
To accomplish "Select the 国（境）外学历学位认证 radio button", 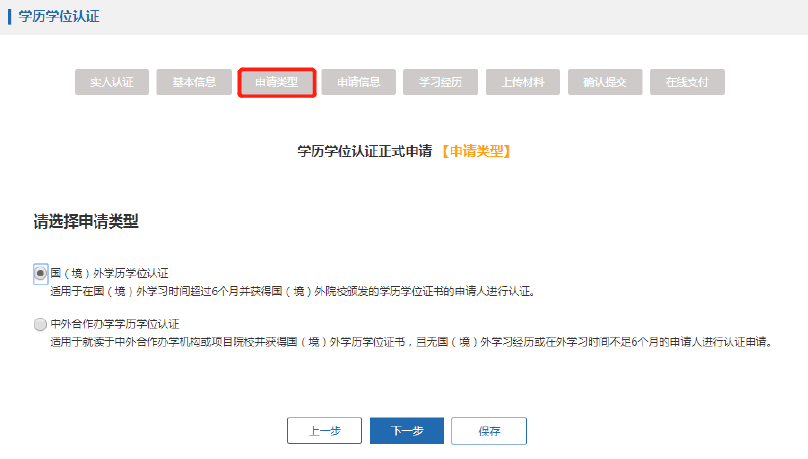I will pos(40,272).
